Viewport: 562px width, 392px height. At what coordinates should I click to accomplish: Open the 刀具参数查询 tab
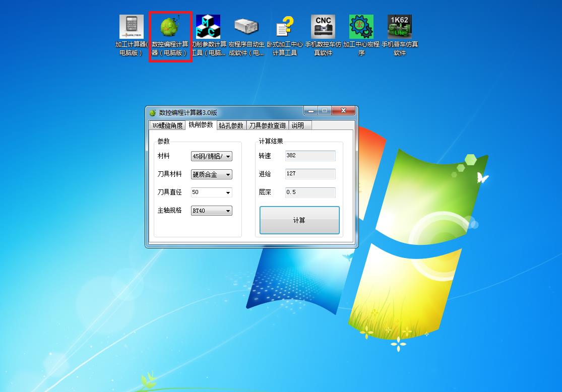point(267,125)
